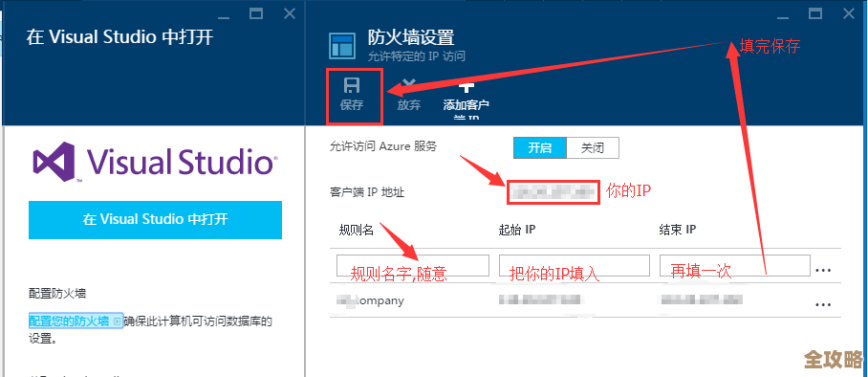Click the 配置防火墙 heading text
Screen dimensions: 868x377
click(x=57, y=294)
